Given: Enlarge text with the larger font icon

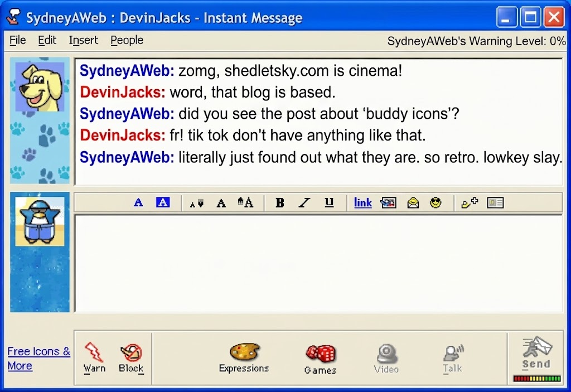Looking at the screenshot, I should (x=245, y=202).
